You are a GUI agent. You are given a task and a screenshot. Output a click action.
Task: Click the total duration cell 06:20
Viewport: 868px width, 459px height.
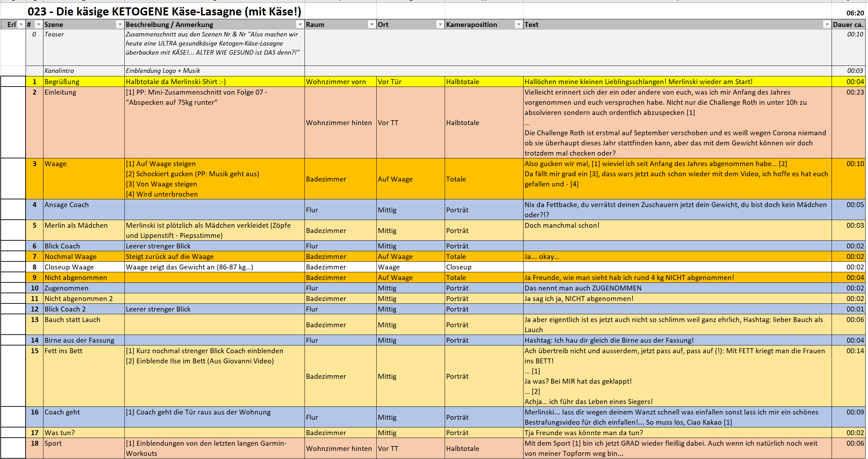pyautogui.click(x=854, y=13)
